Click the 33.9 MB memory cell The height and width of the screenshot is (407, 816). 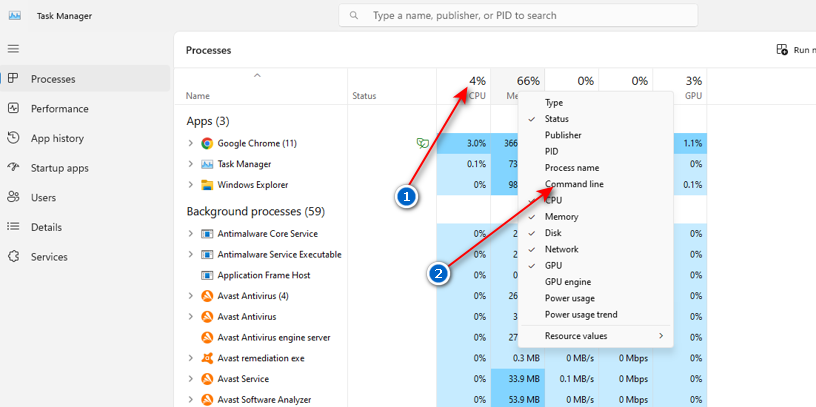[x=517, y=379]
